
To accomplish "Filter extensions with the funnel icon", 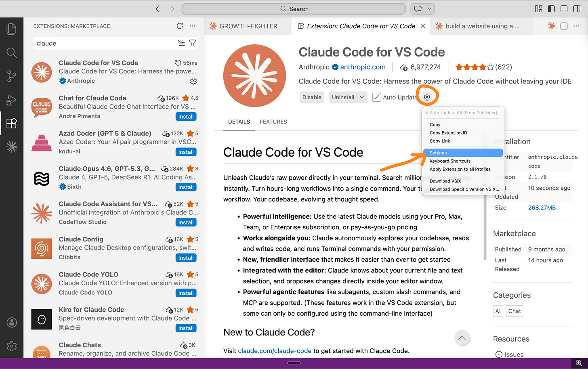I will (x=193, y=43).
